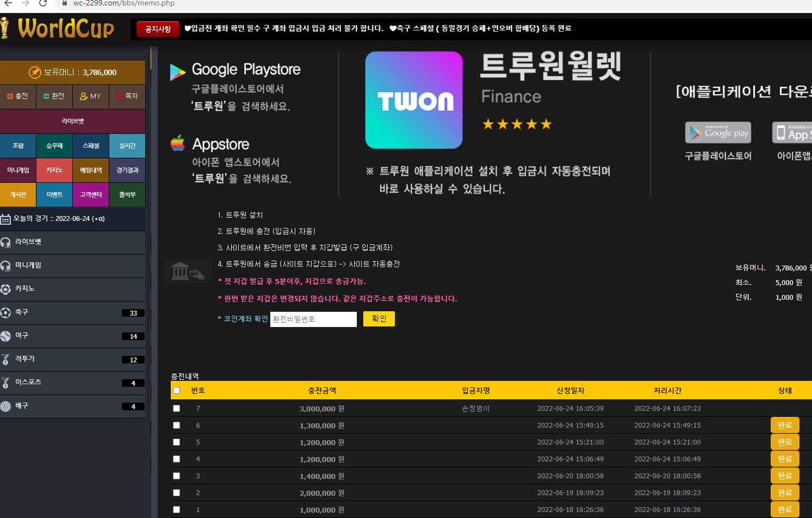Viewport: 812px width, 518px height.
Task: Click the browser forward arrow
Action: [26, 3]
